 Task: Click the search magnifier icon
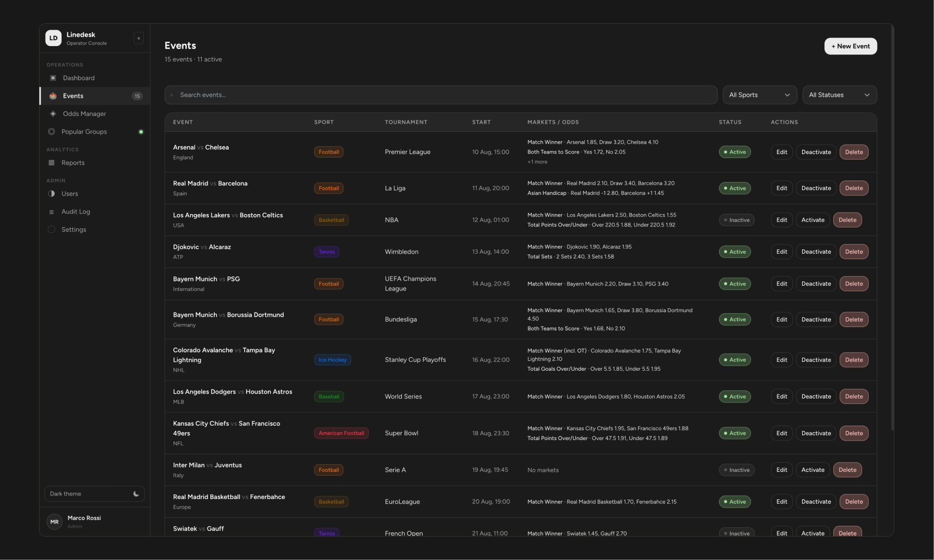172,95
